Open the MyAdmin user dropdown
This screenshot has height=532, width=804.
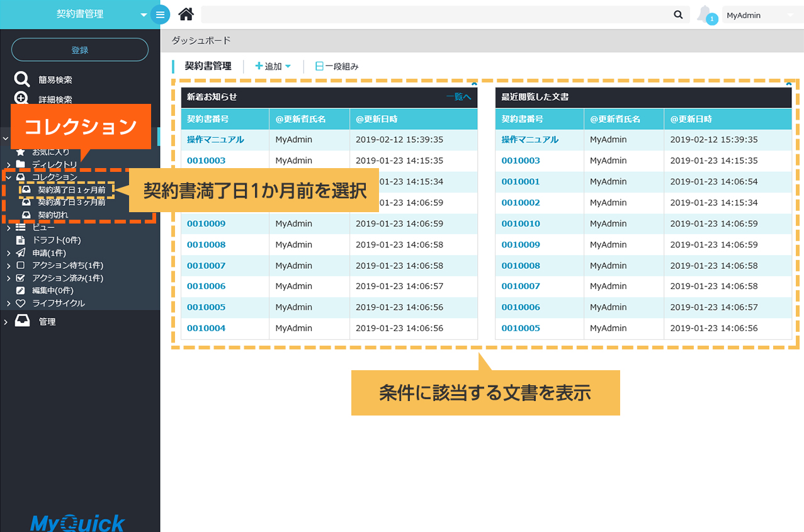(760, 15)
